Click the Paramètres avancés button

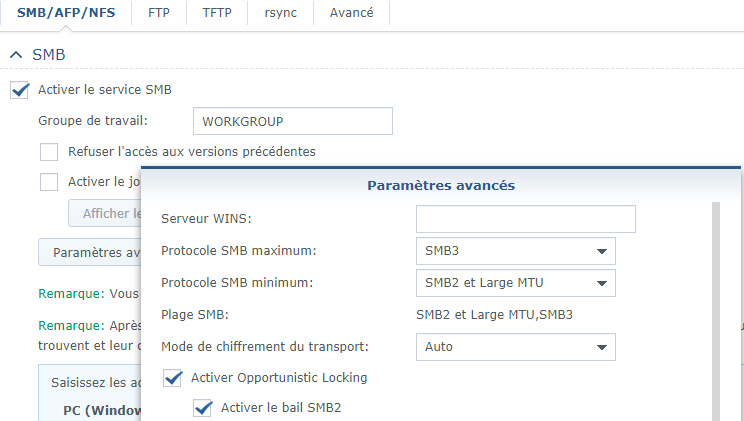[x=90, y=252]
